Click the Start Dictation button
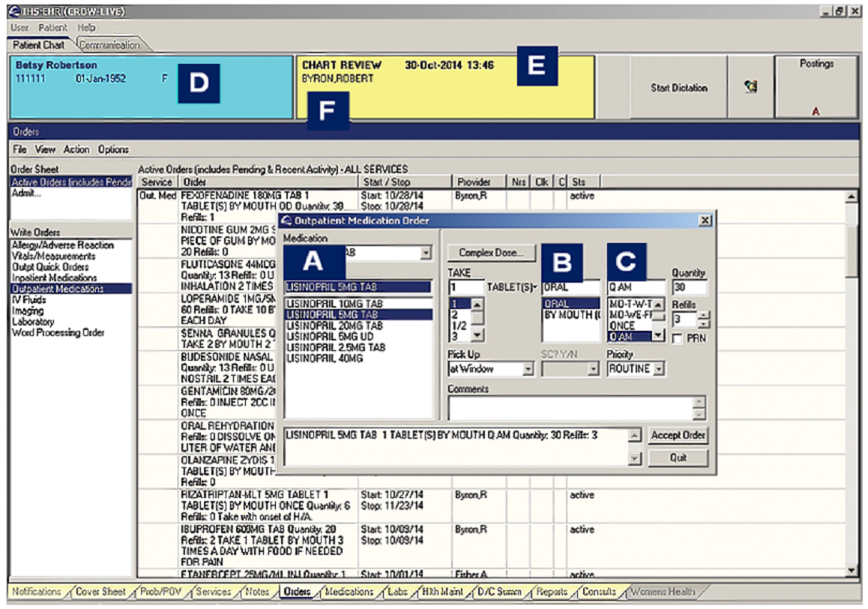 point(678,88)
